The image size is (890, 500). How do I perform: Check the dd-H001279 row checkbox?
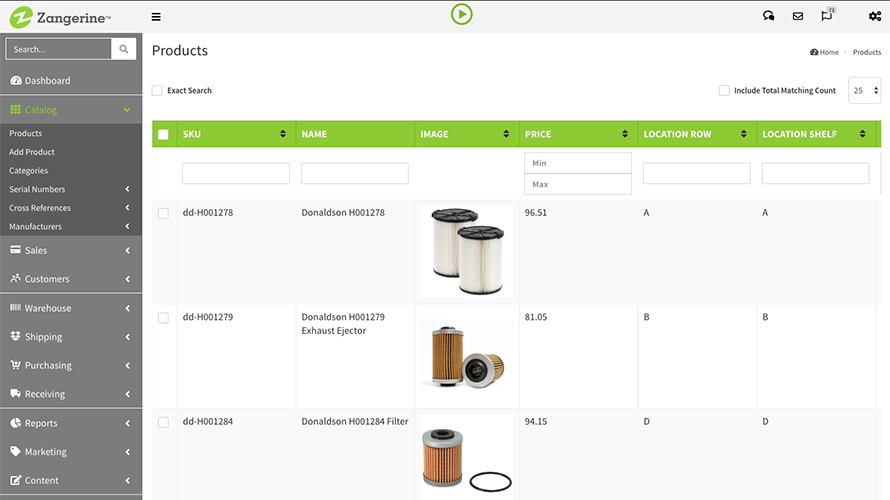[x=163, y=318]
